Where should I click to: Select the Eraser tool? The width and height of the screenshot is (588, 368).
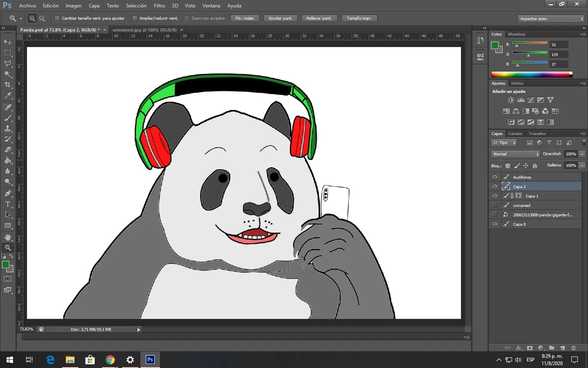point(8,150)
